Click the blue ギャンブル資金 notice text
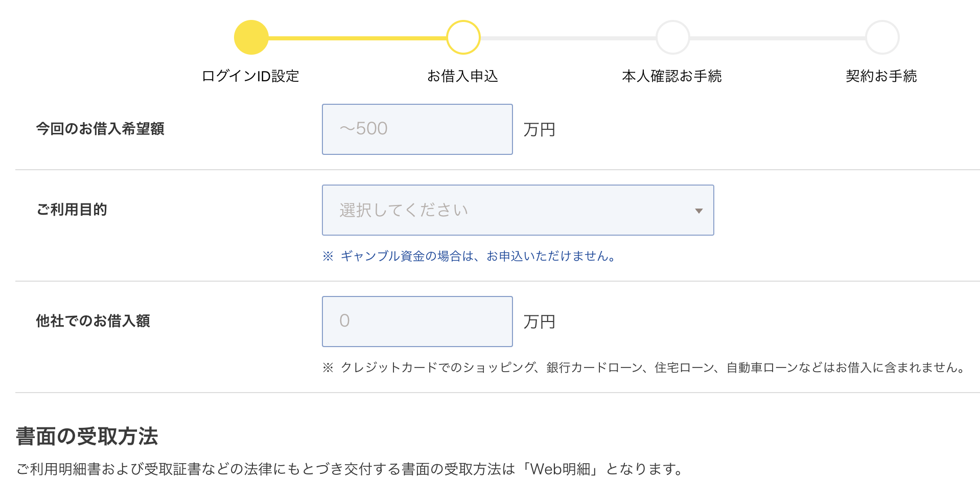 pyautogui.click(x=470, y=256)
